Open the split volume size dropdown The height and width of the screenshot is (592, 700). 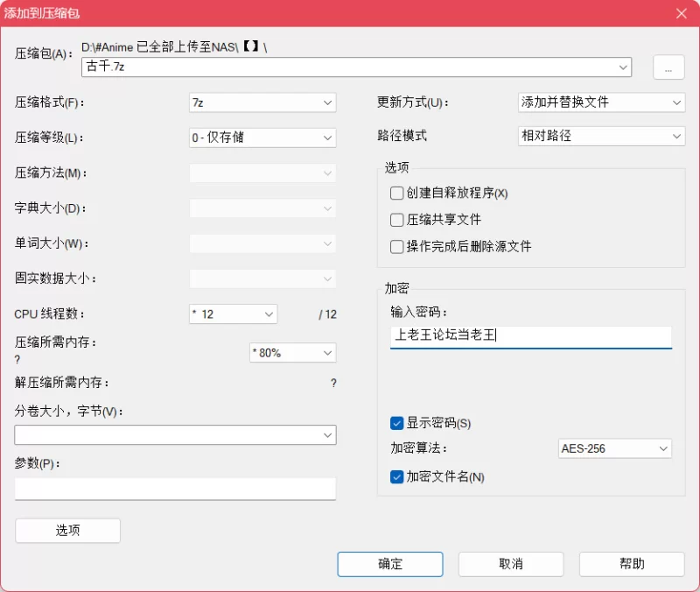tap(175, 434)
